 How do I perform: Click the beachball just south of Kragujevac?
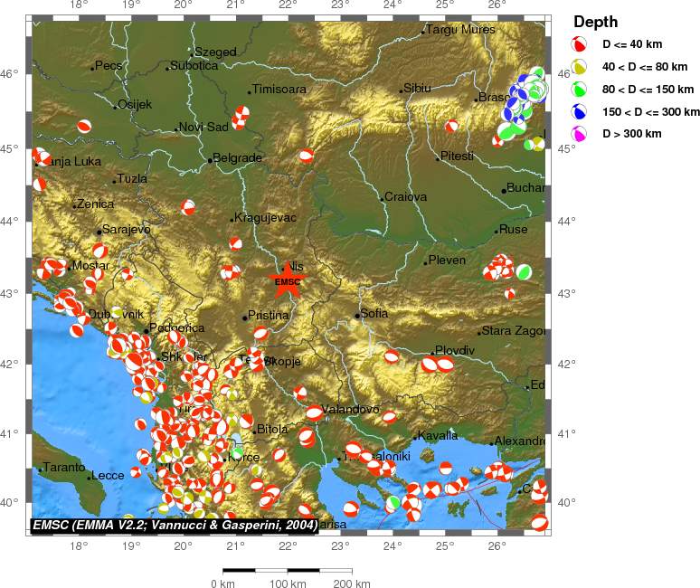click(x=236, y=242)
